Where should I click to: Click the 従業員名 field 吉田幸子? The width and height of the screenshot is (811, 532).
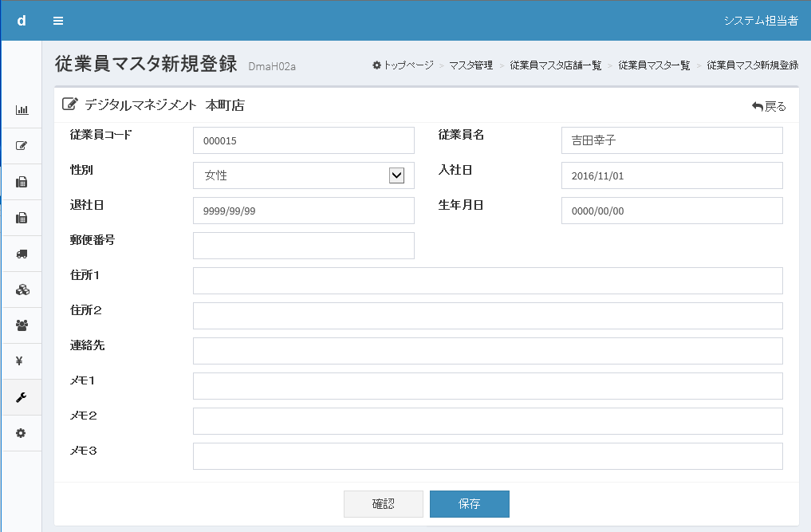pos(672,140)
